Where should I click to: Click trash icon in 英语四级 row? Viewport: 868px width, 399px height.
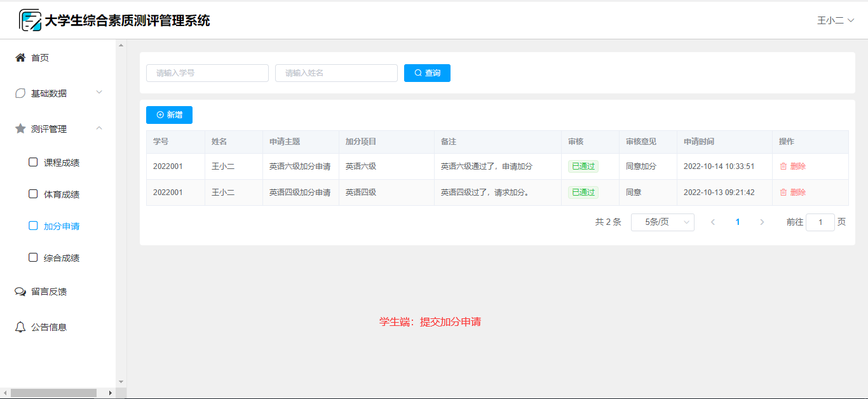click(783, 193)
